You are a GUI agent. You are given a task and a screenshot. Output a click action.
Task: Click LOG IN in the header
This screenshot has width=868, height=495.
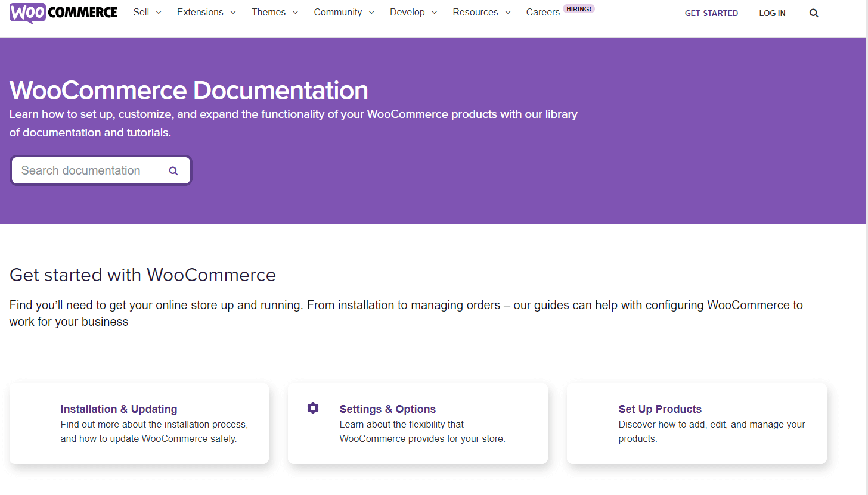[x=772, y=13]
